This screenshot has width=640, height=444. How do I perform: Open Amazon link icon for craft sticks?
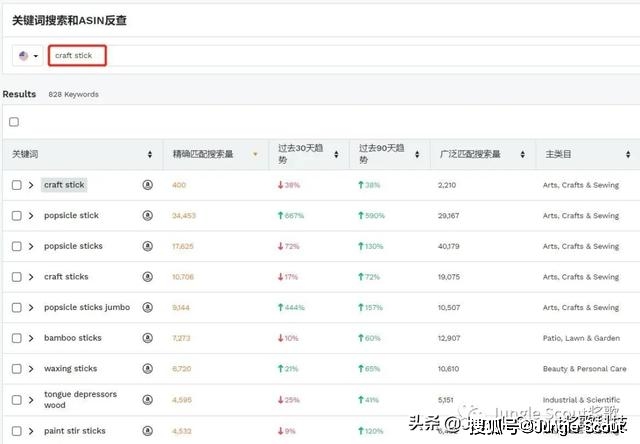(147, 277)
